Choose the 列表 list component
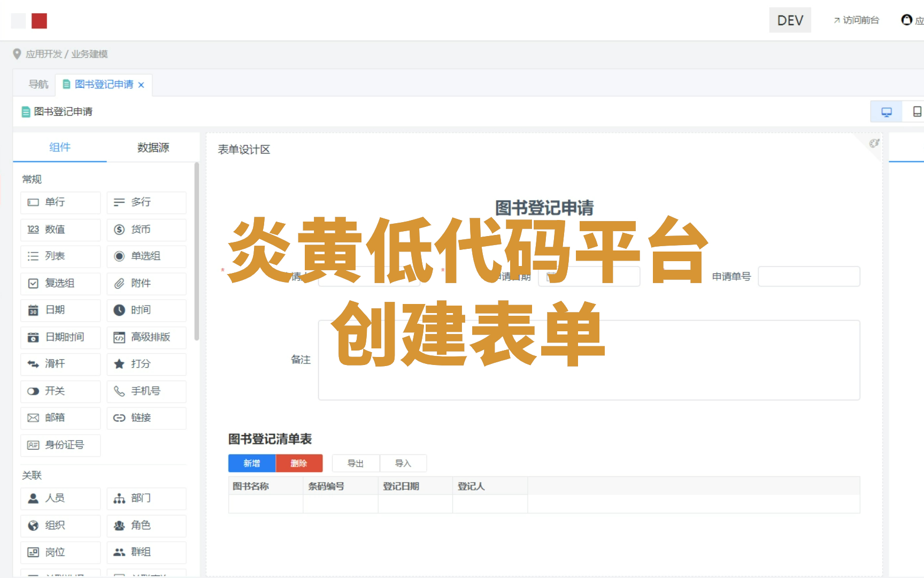This screenshot has height=578, width=924. [x=60, y=256]
